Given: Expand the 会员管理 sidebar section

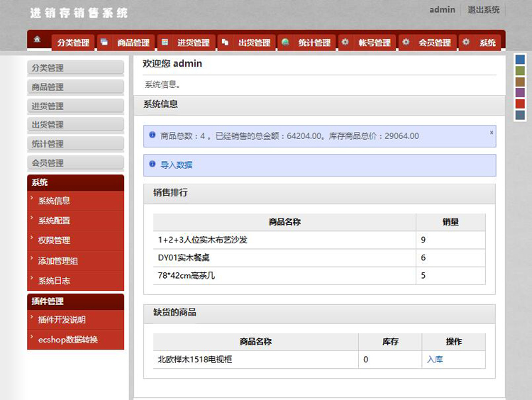Looking at the screenshot, I should tap(75, 163).
